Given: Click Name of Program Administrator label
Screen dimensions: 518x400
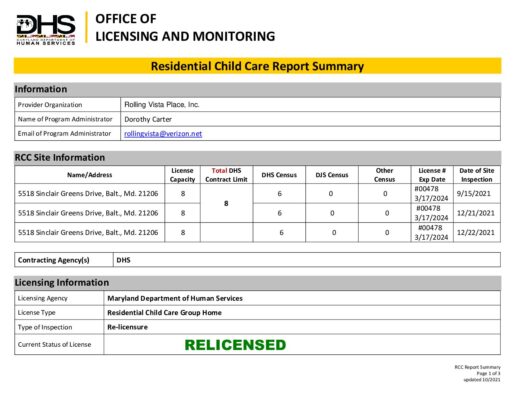Looking at the screenshot, I should point(65,119).
